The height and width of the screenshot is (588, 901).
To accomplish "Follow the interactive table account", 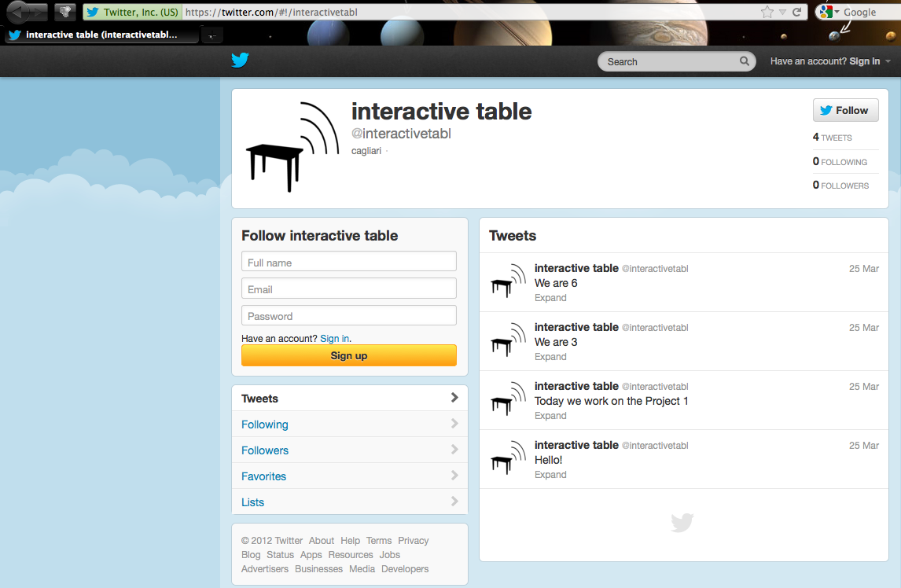I will (x=845, y=110).
